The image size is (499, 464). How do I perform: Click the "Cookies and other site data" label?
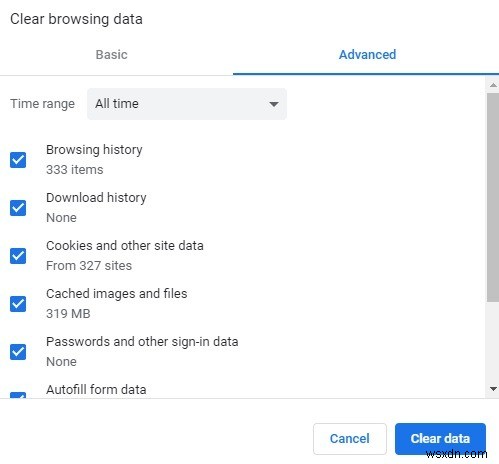coord(125,246)
